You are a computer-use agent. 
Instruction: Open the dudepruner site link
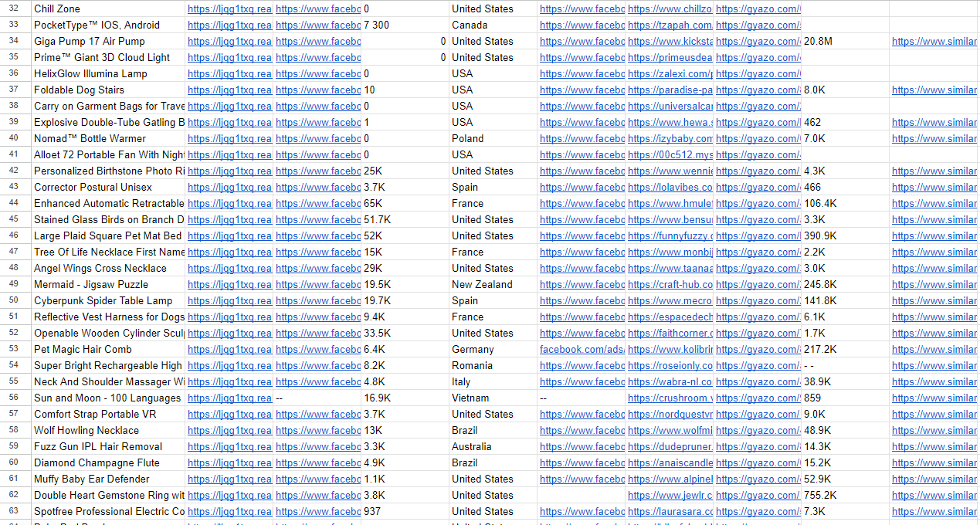(x=670, y=447)
